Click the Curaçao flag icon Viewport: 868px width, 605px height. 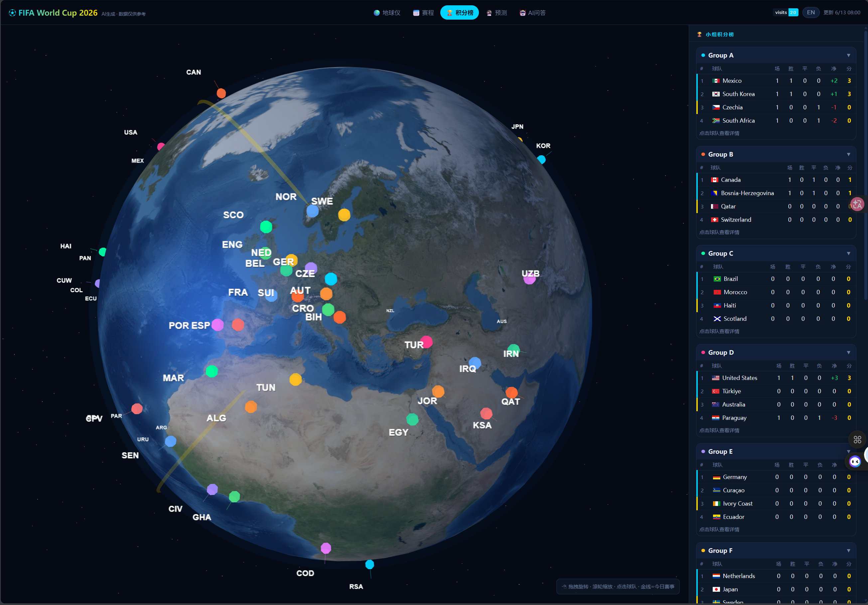pyautogui.click(x=716, y=490)
